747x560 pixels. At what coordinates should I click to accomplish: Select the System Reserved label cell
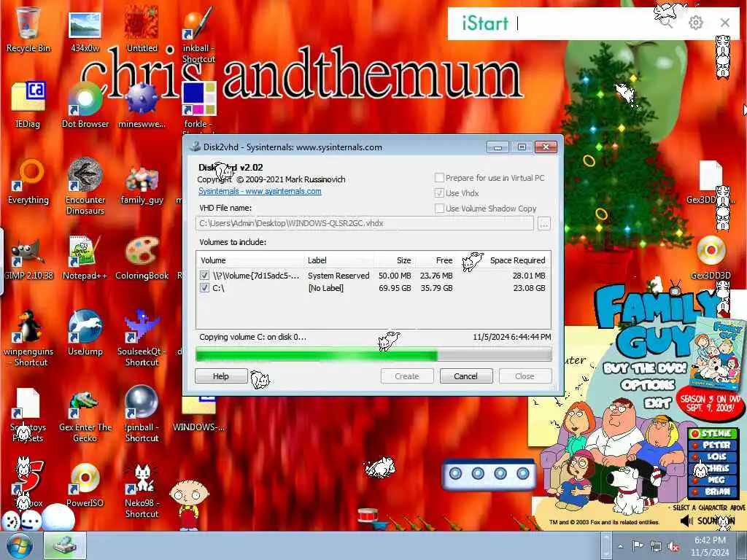coord(338,275)
